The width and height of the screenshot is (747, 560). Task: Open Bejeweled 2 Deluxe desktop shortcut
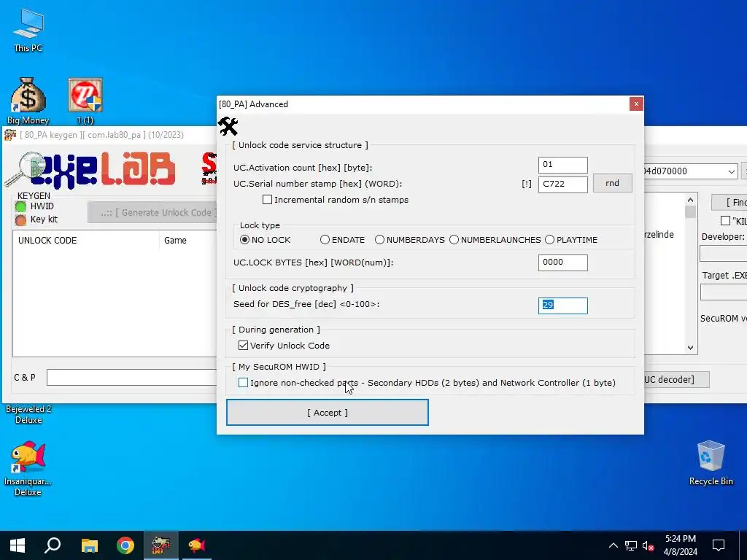tap(28, 414)
